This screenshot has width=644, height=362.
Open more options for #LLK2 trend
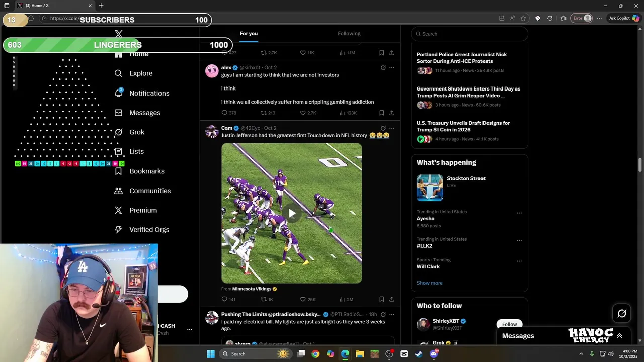(x=519, y=240)
